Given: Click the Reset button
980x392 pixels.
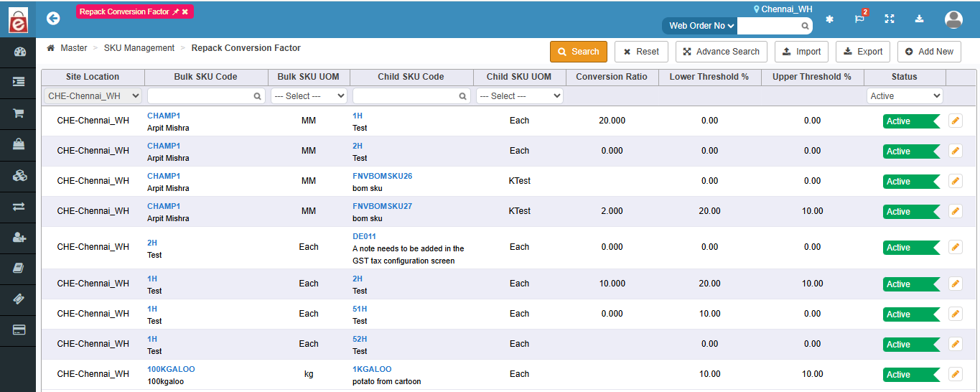Looking at the screenshot, I should (x=641, y=52).
